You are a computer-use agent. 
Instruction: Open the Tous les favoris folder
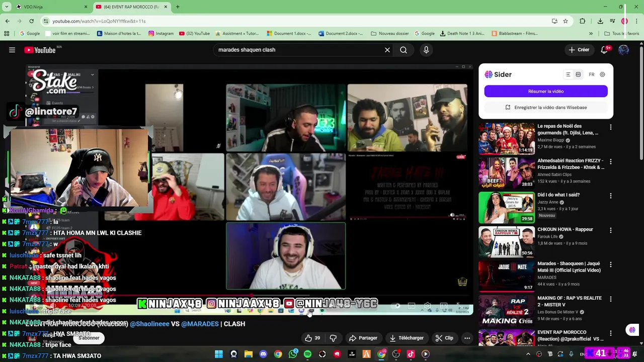point(621,34)
